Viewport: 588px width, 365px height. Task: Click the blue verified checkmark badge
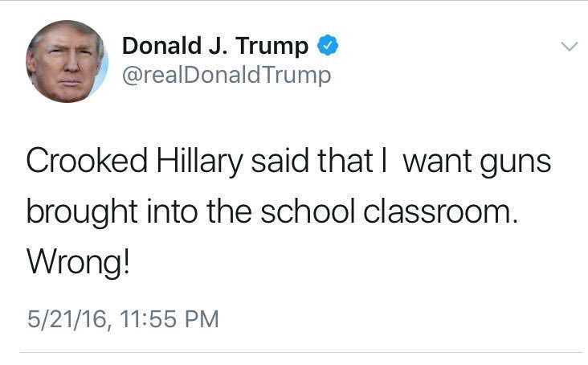[x=328, y=45]
